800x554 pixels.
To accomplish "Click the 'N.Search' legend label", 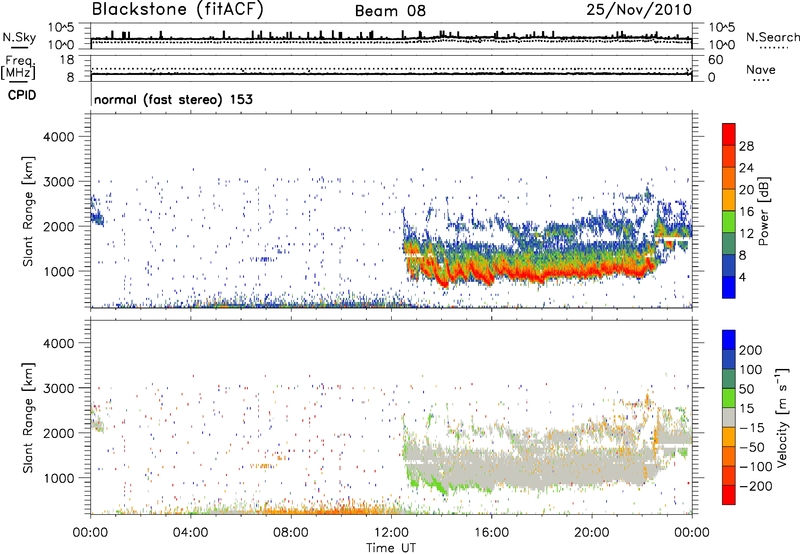I will 773,37.
